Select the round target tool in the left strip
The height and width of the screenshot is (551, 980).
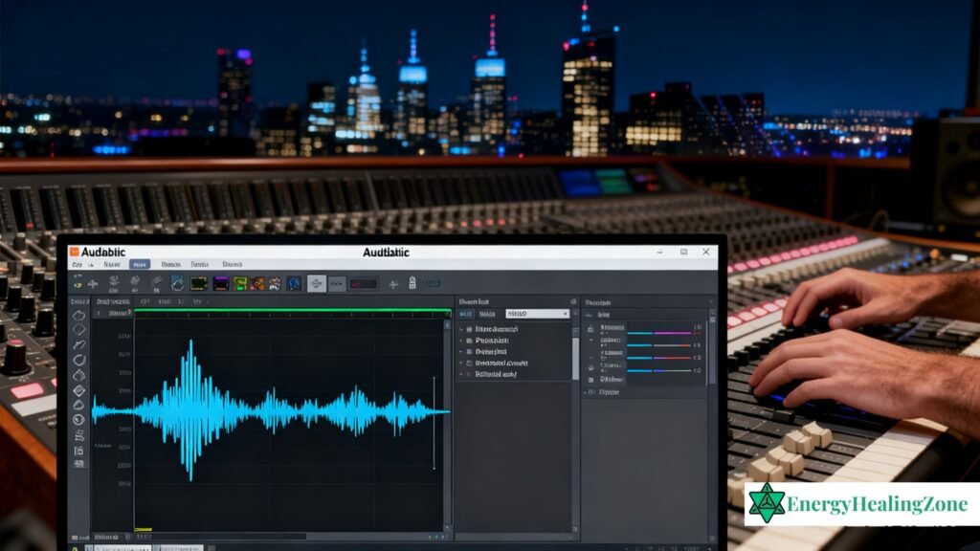click(x=78, y=420)
